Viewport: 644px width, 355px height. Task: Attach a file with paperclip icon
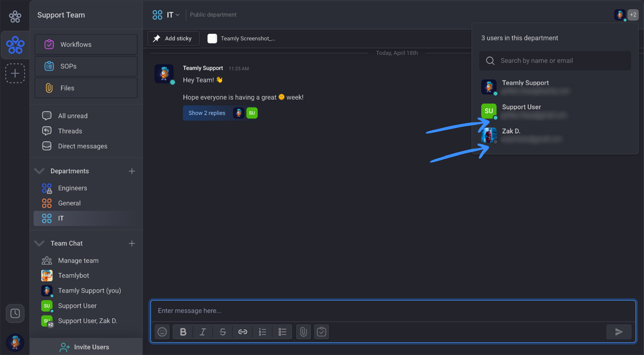[304, 332]
